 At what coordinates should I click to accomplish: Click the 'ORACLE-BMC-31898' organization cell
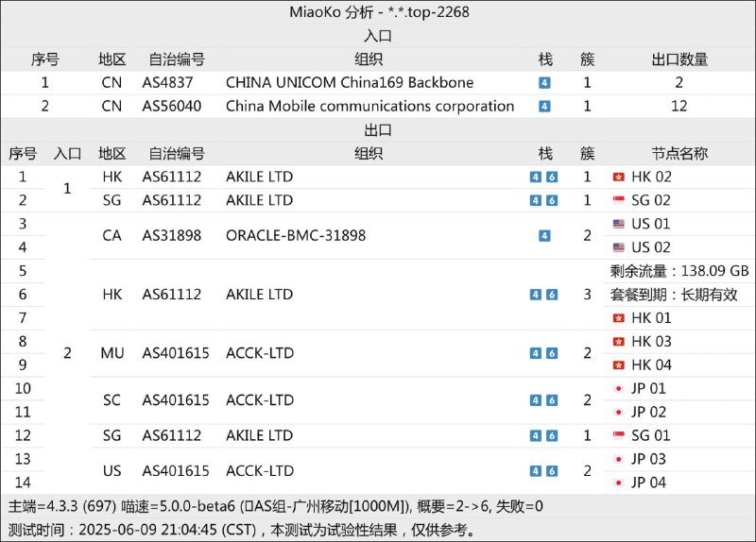[296, 235]
